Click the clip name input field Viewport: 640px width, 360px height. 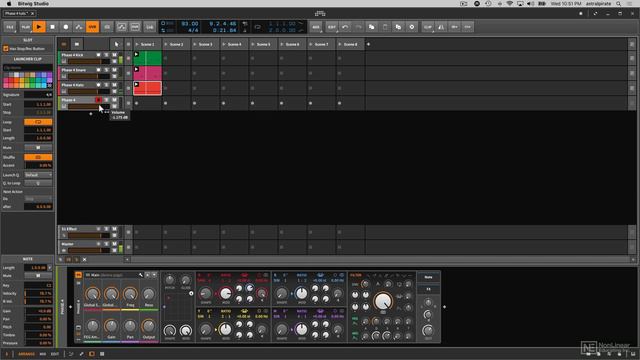coord(28,67)
